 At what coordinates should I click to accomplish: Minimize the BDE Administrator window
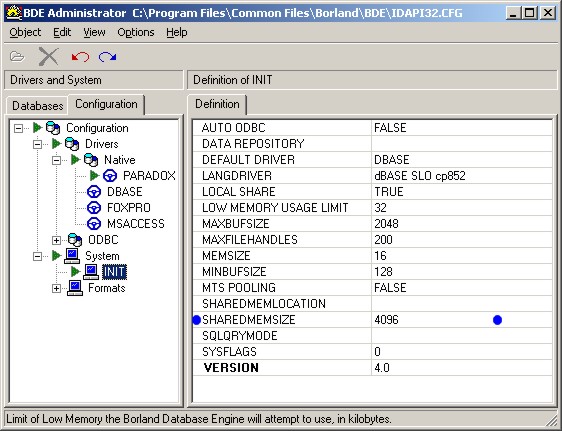pyautogui.click(x=514, y=13)
